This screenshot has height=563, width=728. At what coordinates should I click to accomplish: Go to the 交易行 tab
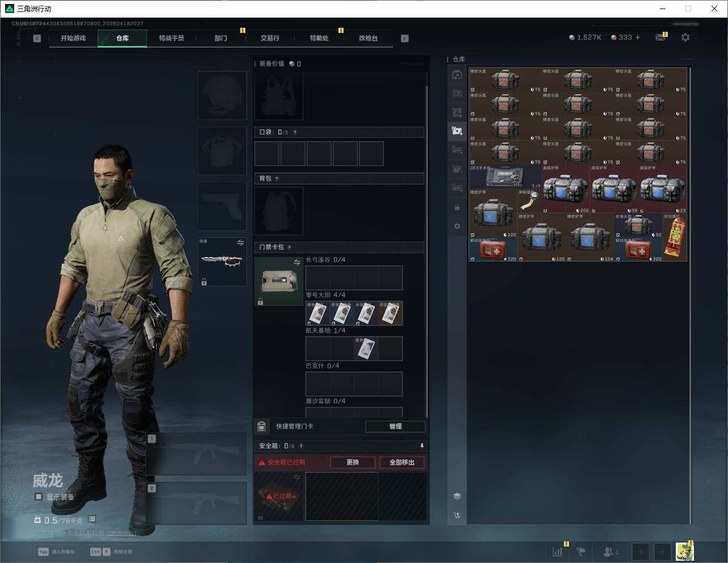click(x=270, y=38)
